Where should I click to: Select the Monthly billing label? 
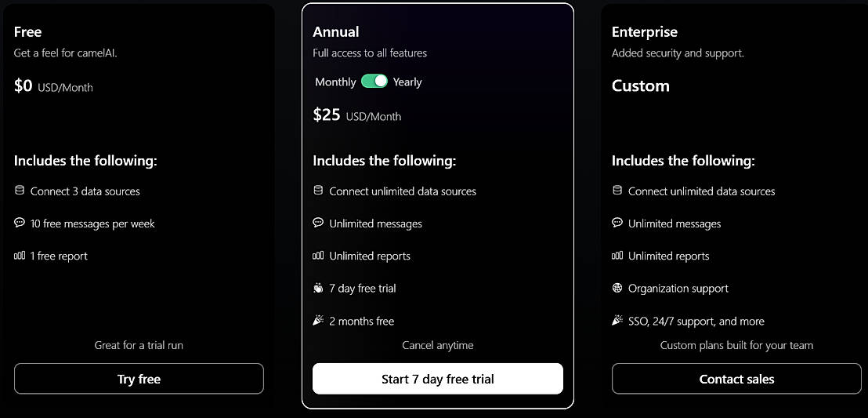335,82
